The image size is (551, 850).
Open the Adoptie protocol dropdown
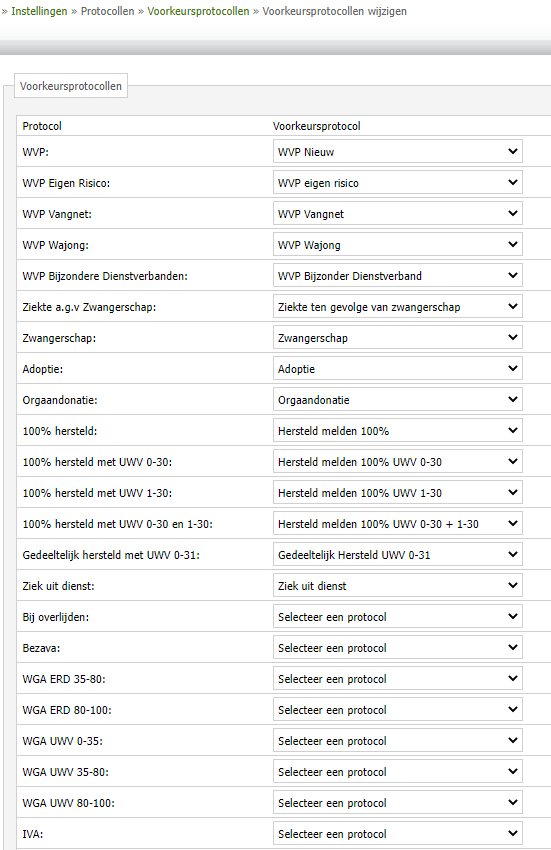(x=398, y=369)
